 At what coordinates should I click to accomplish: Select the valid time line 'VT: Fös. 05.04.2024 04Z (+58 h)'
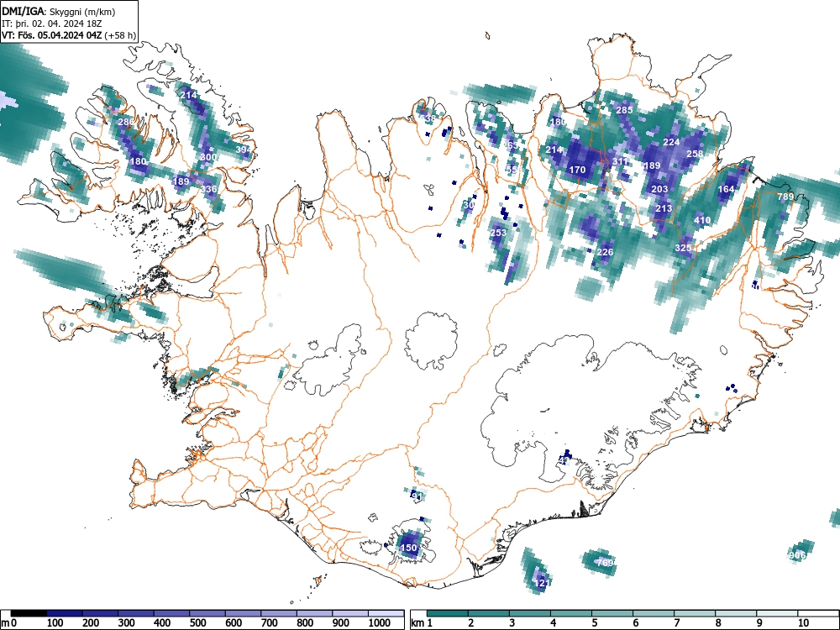click(x=69, y=35)
